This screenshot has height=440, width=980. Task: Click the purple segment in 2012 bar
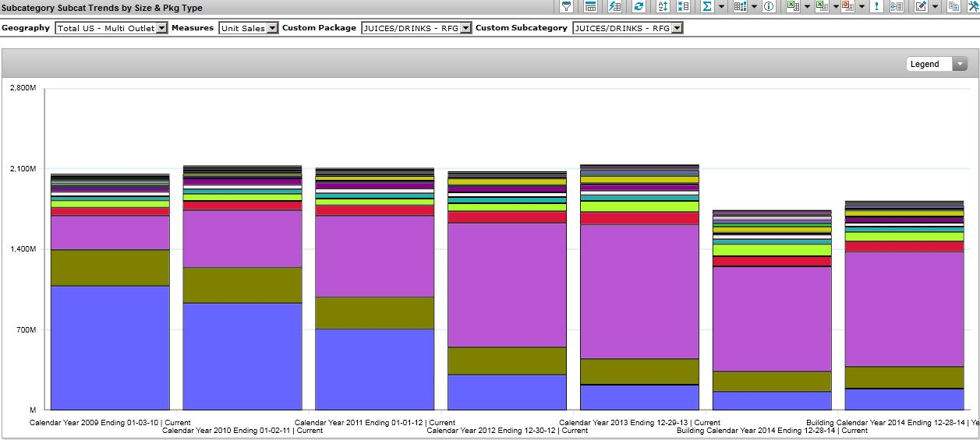[507, 284]
